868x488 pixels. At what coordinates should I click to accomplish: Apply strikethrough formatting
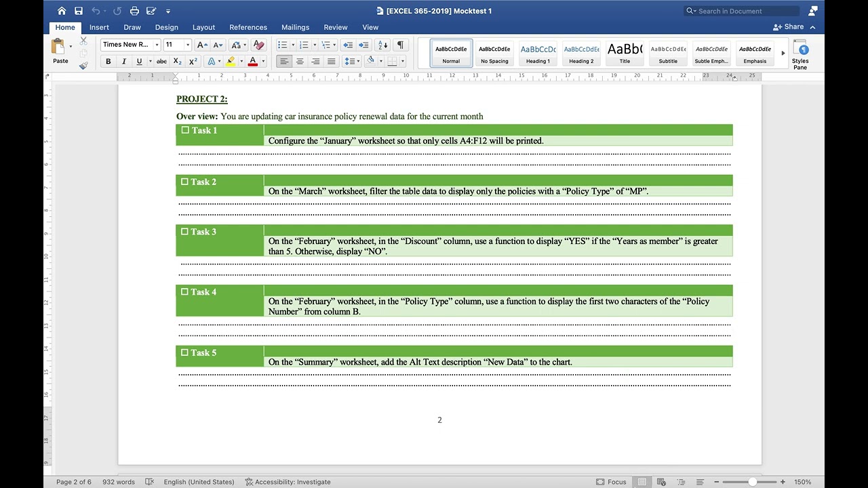click(x=161, y=61)
